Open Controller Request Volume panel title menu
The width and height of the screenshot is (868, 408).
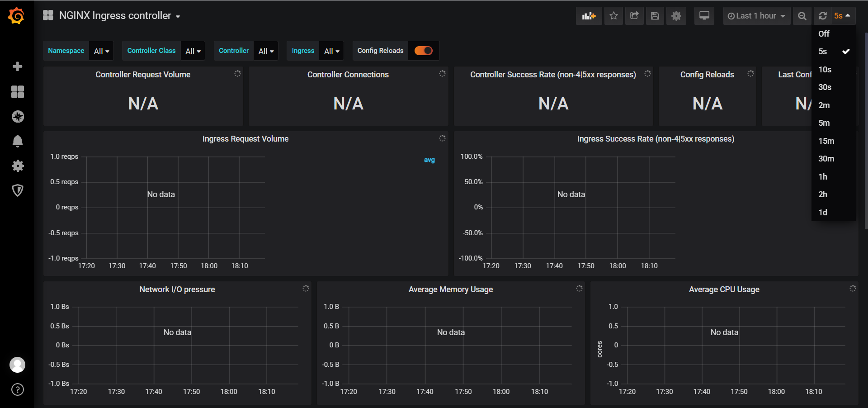143,75
